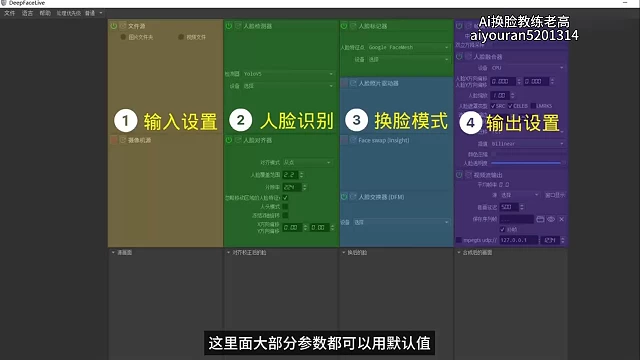640x360 pixels.
Task: Collapse the 合成后的画面 preview panel
Action: tap(459, 253)
